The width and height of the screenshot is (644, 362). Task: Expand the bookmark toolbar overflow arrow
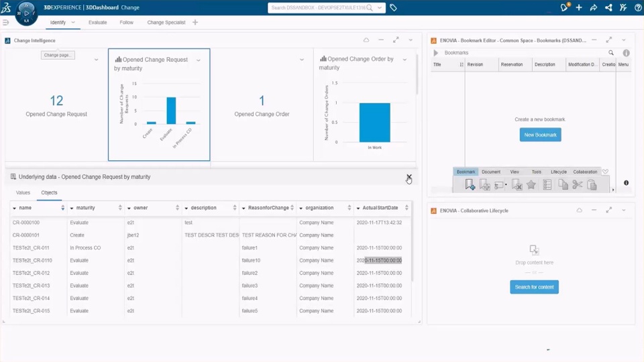point(613,190)
